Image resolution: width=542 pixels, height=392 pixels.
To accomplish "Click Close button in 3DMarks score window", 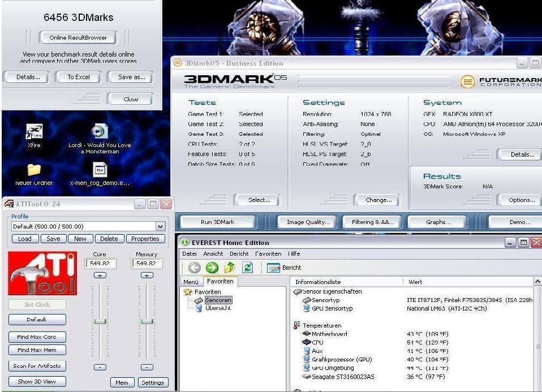I will (131, 99).
